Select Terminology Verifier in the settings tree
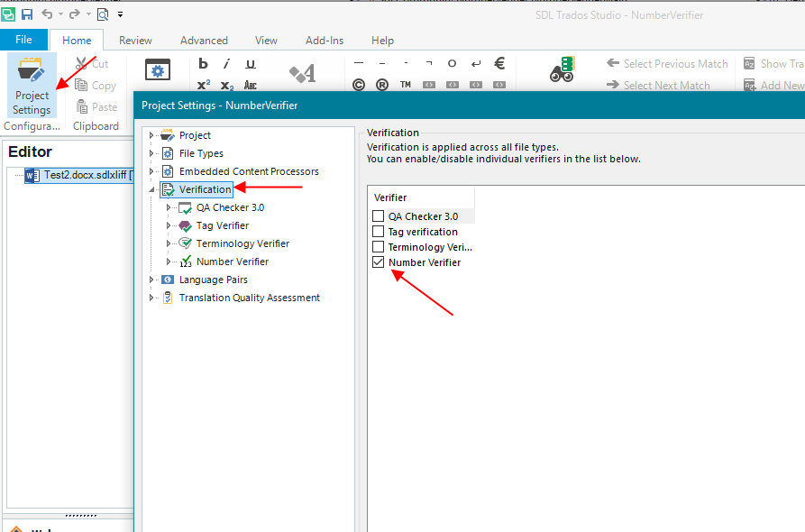Viewport: 805px width, 532px height. [242, 243]
